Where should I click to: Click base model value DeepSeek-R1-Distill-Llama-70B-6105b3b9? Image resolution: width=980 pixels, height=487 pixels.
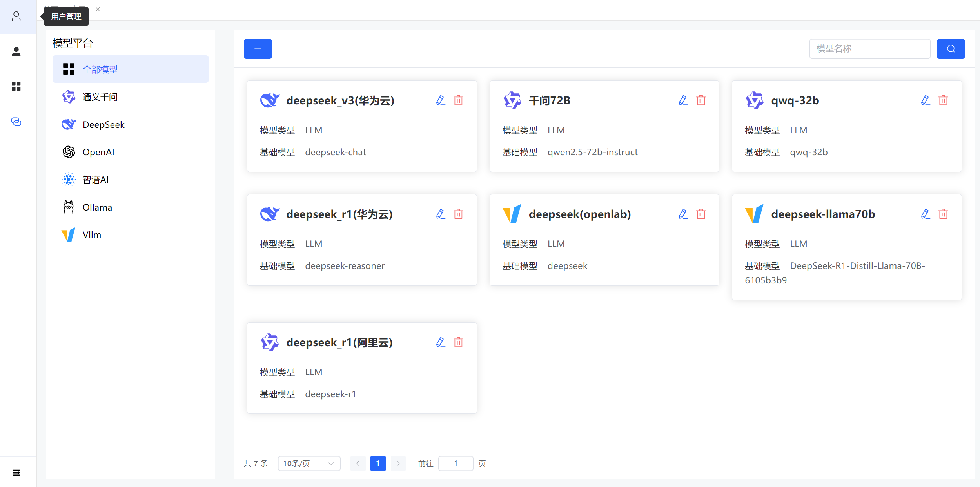tap(835, 273)
